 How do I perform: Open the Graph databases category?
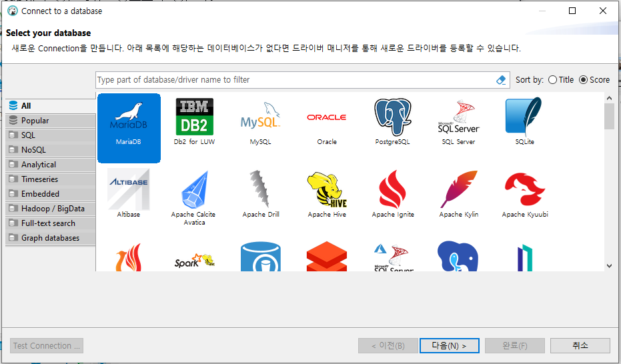click(x=51, y=237)
